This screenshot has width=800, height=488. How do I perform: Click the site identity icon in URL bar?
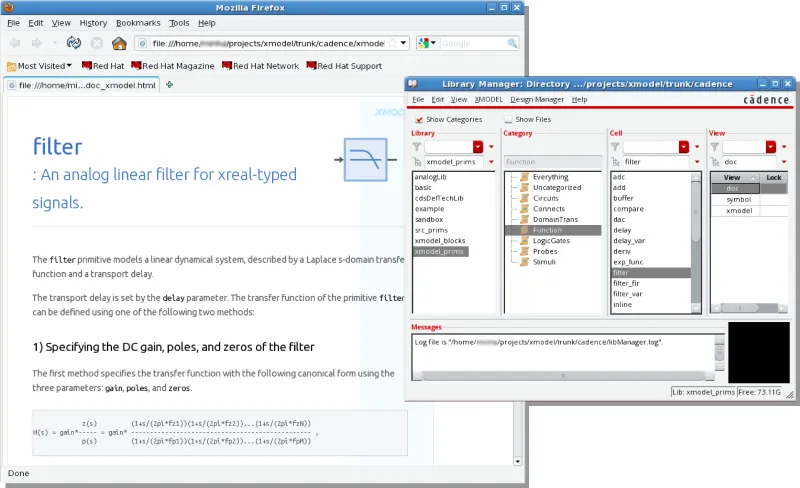143,43
